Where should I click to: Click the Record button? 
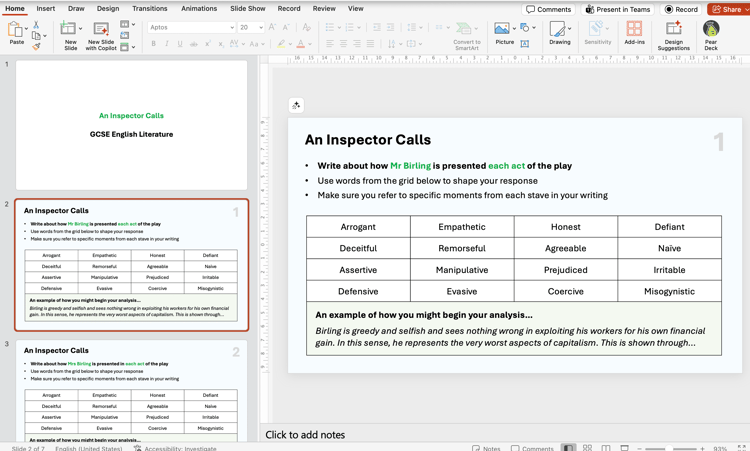coord(681,9)
